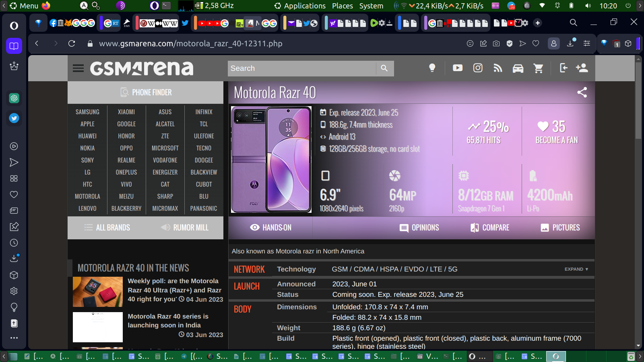The image size is (644, 362).
Task: Share the Motorola Razr 40 page
Action: pos(582,92)
